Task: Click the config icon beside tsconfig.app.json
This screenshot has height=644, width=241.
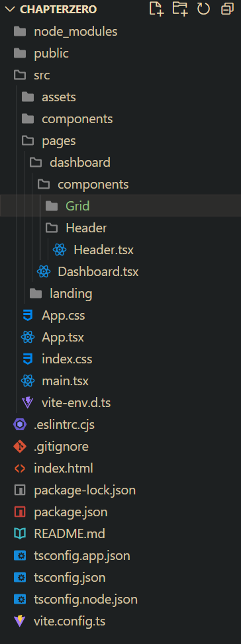Action: click(x=20, y=556)
